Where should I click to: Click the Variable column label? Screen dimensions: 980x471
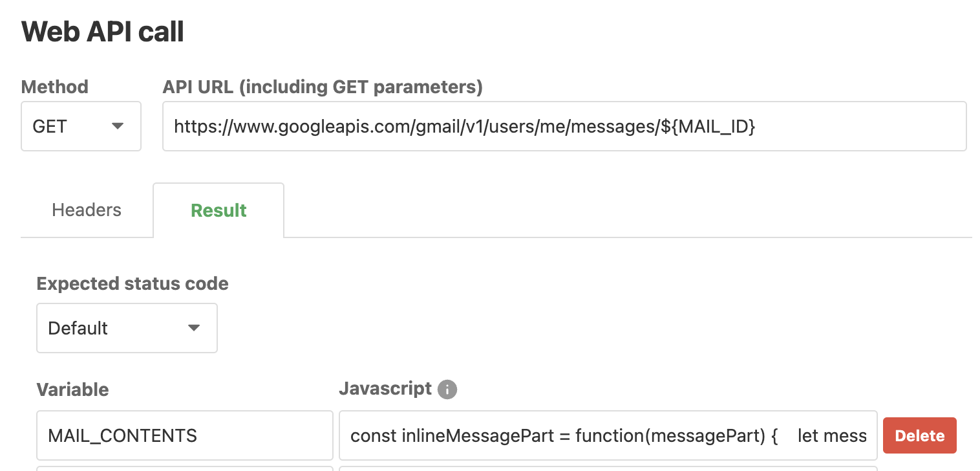point(72,389)
